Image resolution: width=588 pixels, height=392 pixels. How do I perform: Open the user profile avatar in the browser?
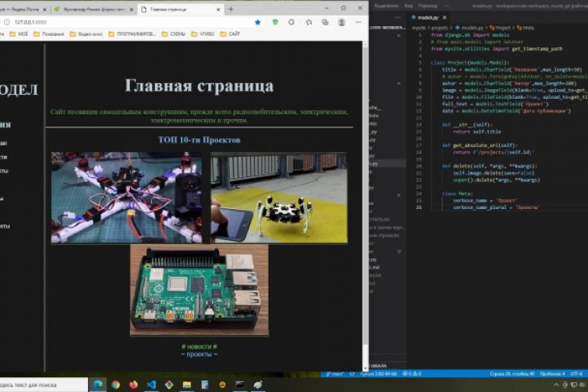(341, 22)
